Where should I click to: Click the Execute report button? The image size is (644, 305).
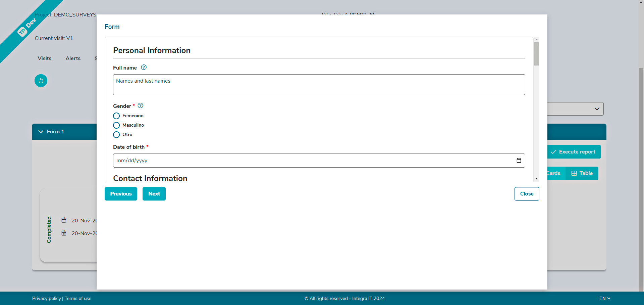click(574, 152)
